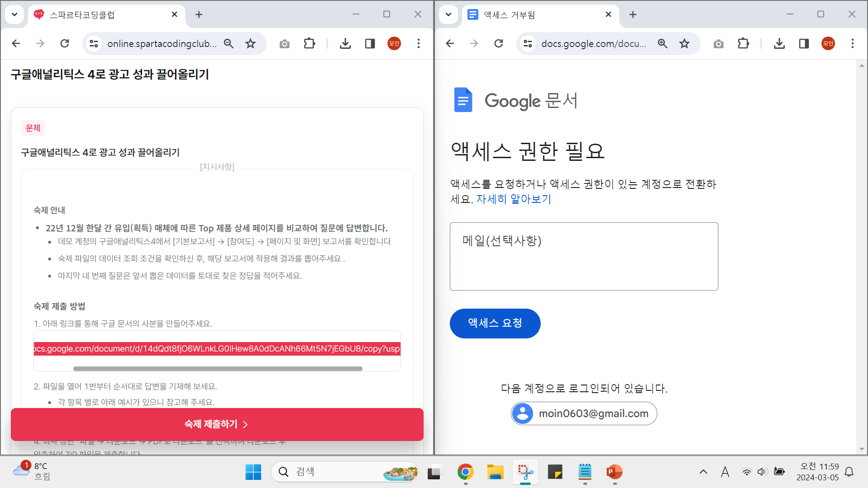Click the camera screenshot extension in the Sparta window
The image size is (868, 488).
[x=284, y=43]
